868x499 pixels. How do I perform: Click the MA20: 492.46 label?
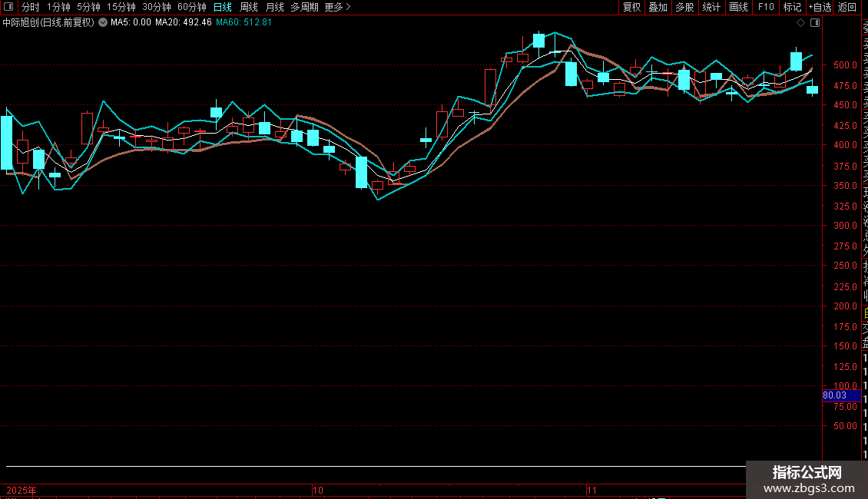[184, 23]
